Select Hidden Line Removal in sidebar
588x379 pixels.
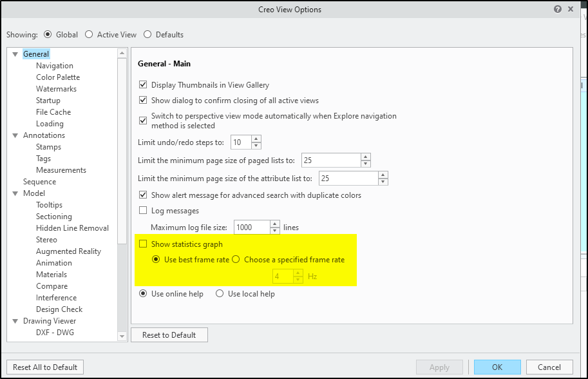click(72, 228)
